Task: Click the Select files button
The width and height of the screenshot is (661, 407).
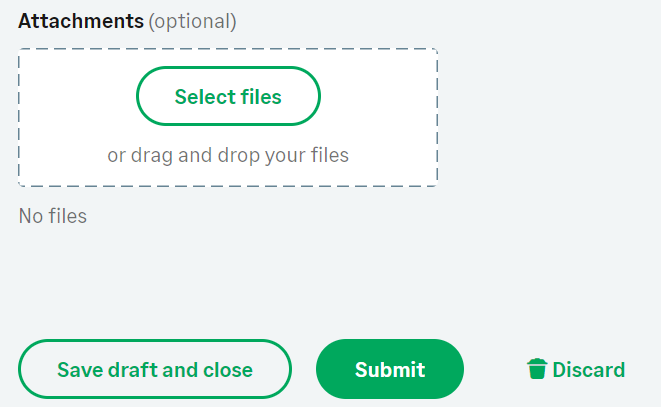Action: pyautogui.click(x=228, y=96)
